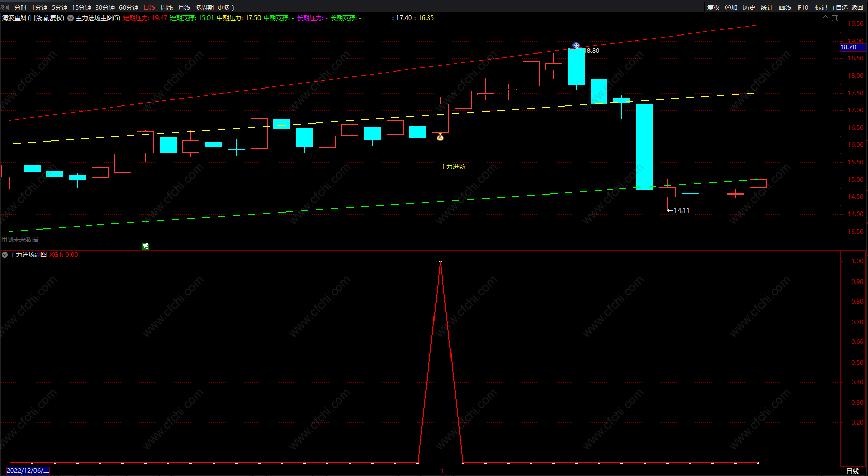Screen dimensions: 868x476
Task: Open 历史 history view
Action: tap(749, 7)
